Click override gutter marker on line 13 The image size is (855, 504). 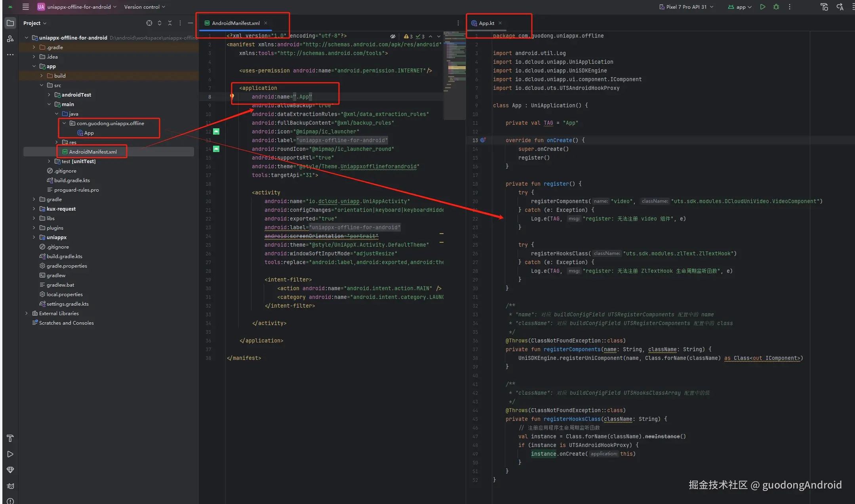click(x=483, y=140)
